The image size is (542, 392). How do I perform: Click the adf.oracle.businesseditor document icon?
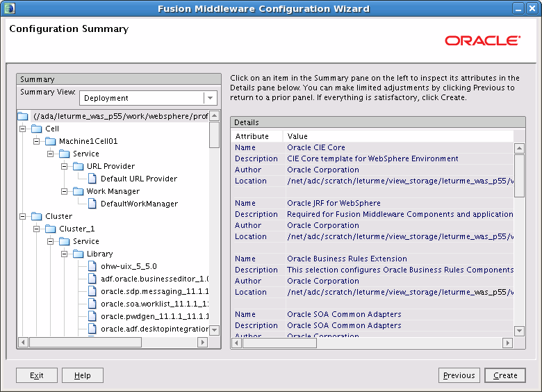click(92, 279)
